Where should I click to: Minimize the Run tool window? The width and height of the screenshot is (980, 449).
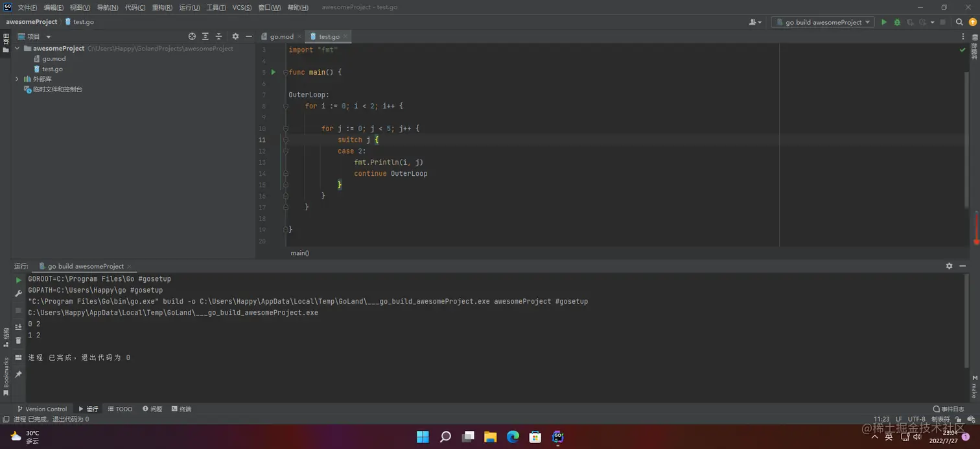tap(962, 266)
